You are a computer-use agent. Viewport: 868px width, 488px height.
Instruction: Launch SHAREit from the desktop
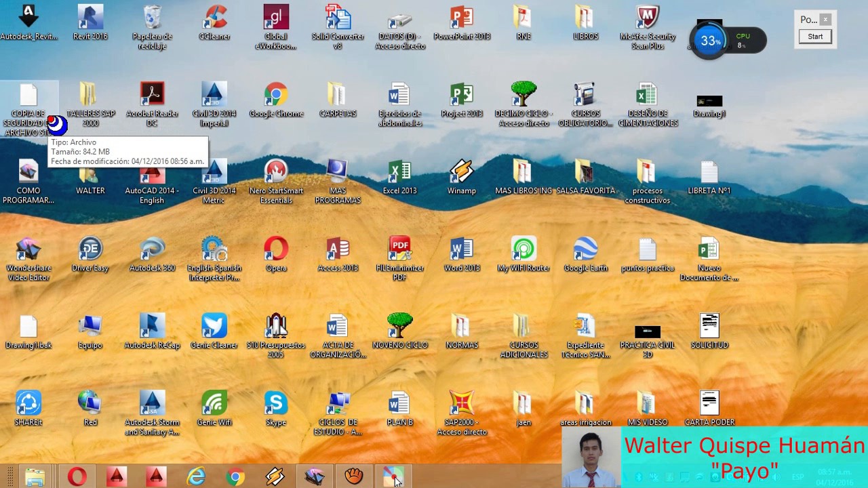pyautogui.click(x=28, y=409)
